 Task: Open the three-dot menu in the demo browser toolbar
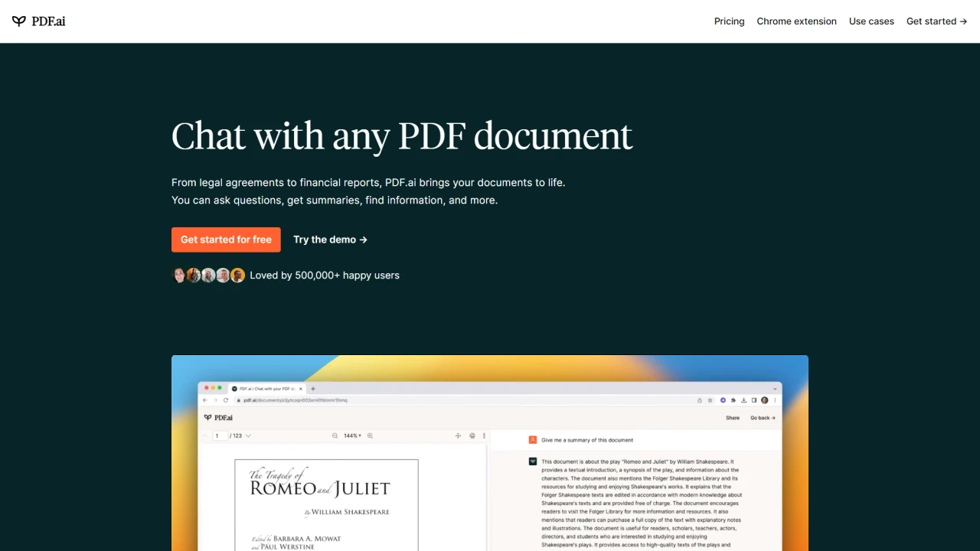[775, 400]
